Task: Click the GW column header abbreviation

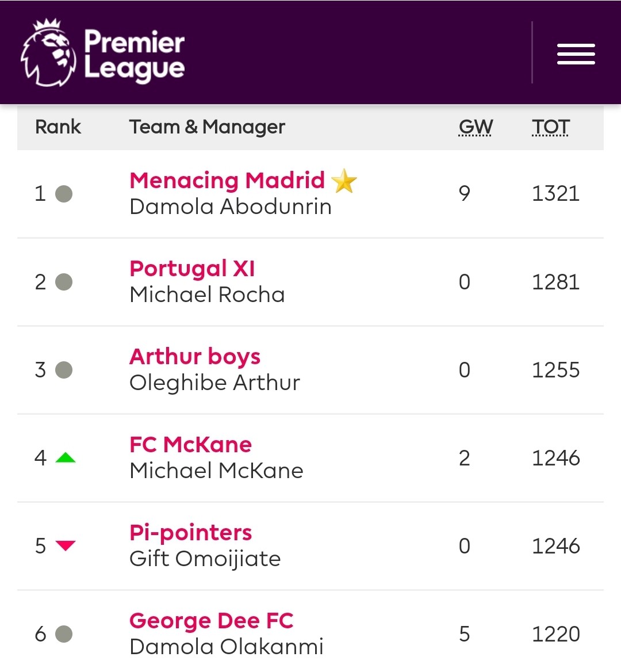Action: pos(476,127)
